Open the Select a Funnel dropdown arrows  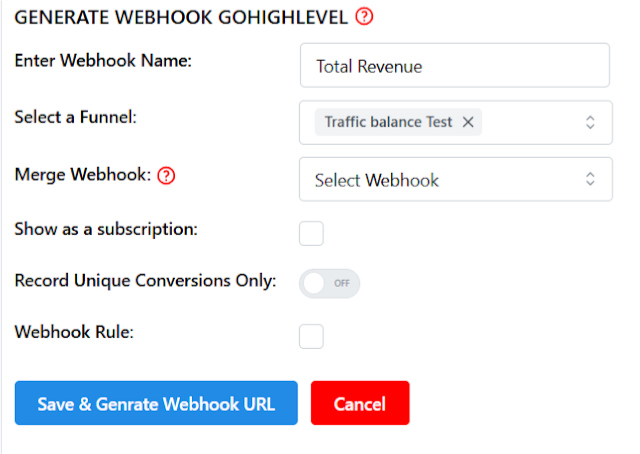[590, 122]
